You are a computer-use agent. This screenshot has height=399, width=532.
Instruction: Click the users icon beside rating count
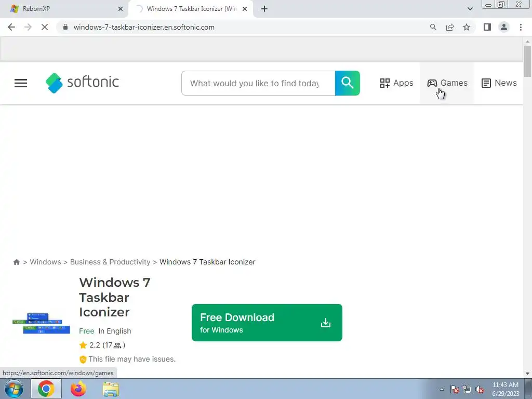click(x=117, y=345)
